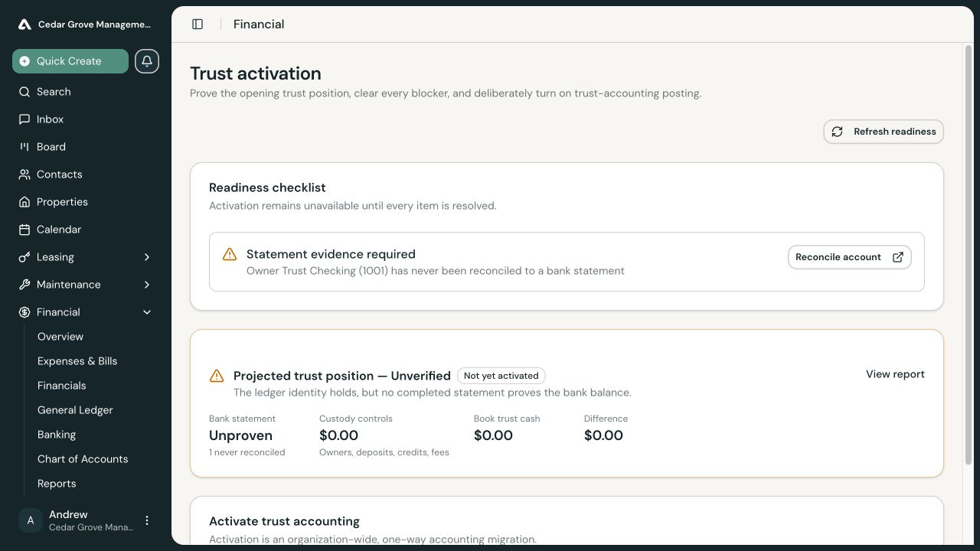This screenshot has height=551, width=980.
Task: Click the Owner Trust Checking (1001) description
Action: point(436,271)
